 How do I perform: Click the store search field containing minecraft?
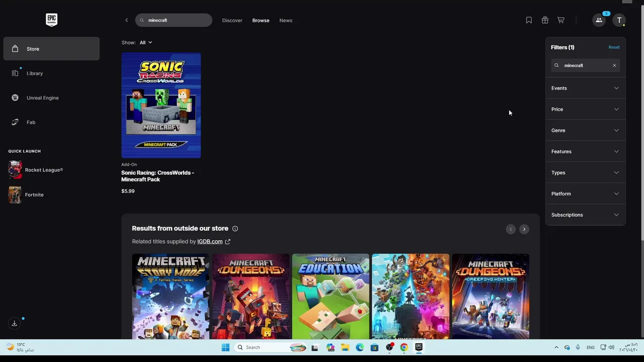coord(174,20)
